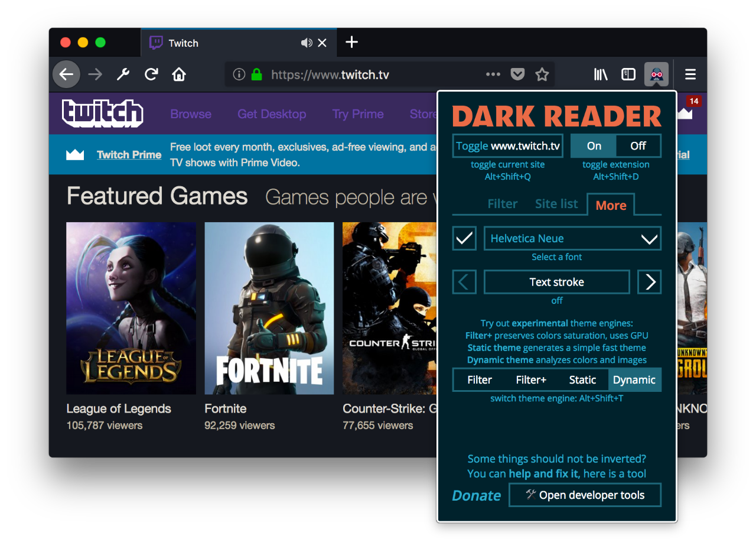The height and width of the screenshot is (542, 756).
Task: Select the Twitch browser tab
Action: (239, 43)
